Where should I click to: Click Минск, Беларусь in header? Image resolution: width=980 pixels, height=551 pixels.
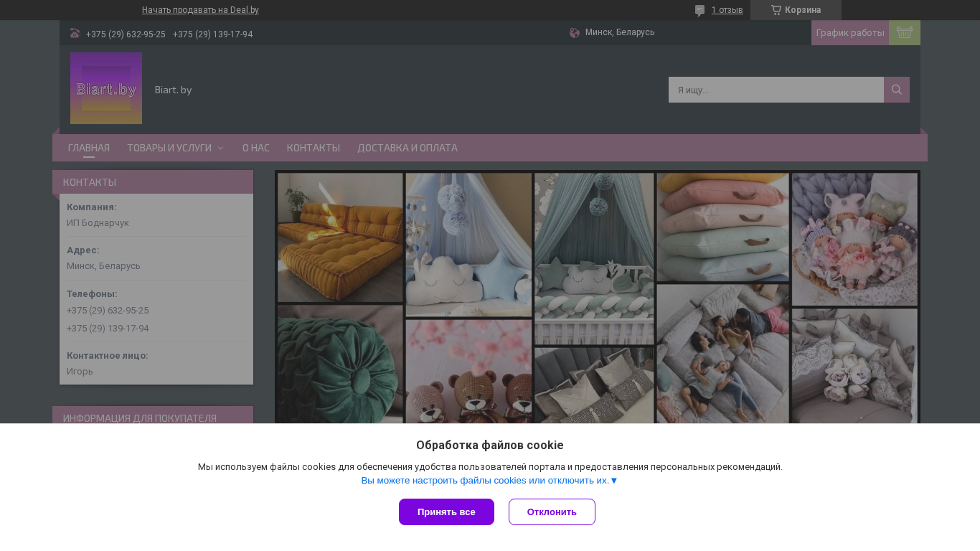[620, 32]
